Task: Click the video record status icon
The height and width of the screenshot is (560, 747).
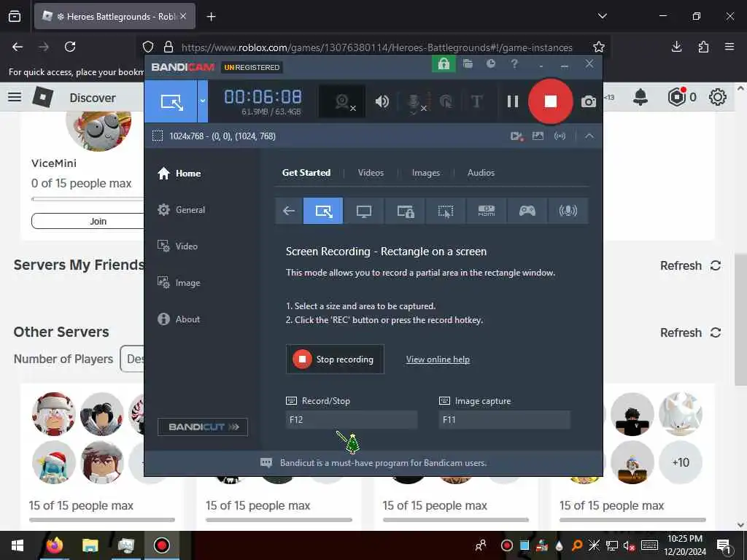Action: (517, 136)
